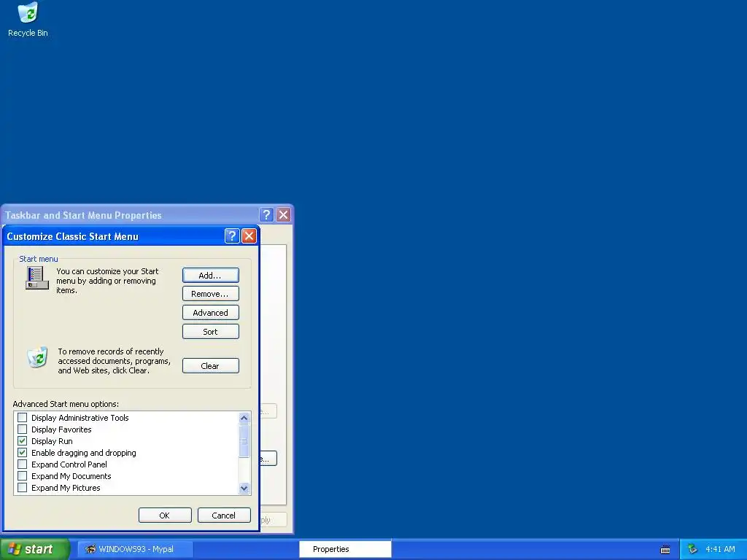Viewport: 747px width, 560px height.
Task: Uncheck Enable dragging and dropping
Action: click(x=22, y=452)
